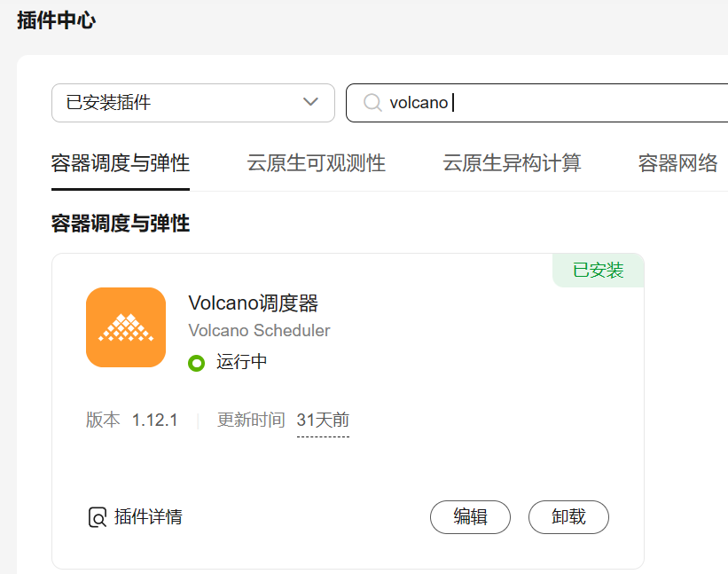Click the green 已安装 badge
Viewport: 728px width, 574px height.
coord(599,271)
